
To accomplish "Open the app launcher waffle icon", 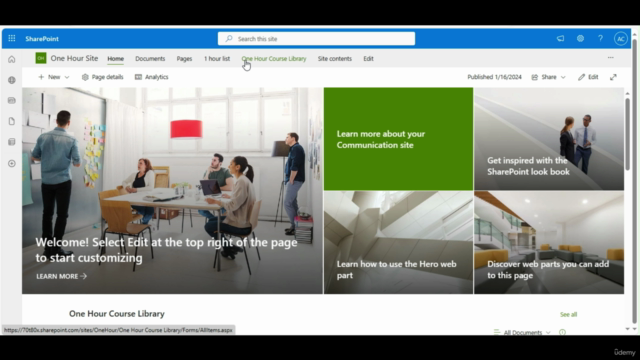I will click(12, 38).
